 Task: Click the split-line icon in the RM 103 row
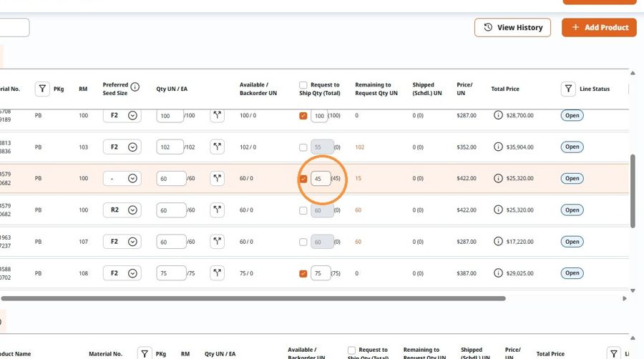point(217,147)
